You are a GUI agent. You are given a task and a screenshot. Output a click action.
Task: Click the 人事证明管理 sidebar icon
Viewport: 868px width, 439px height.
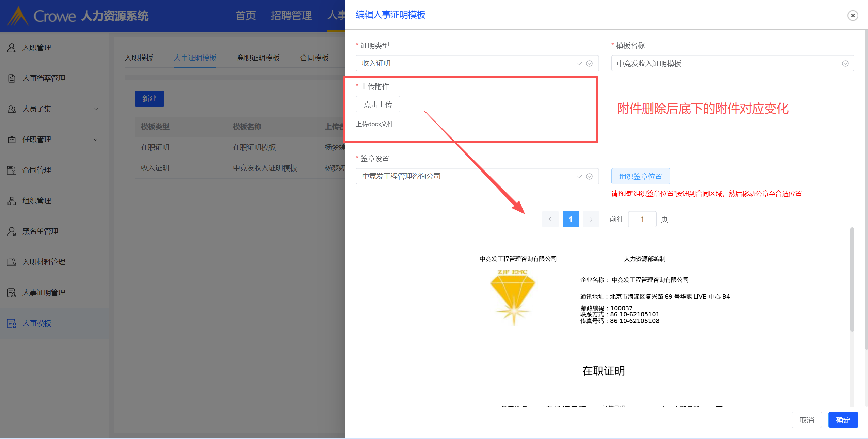(12, 293)
